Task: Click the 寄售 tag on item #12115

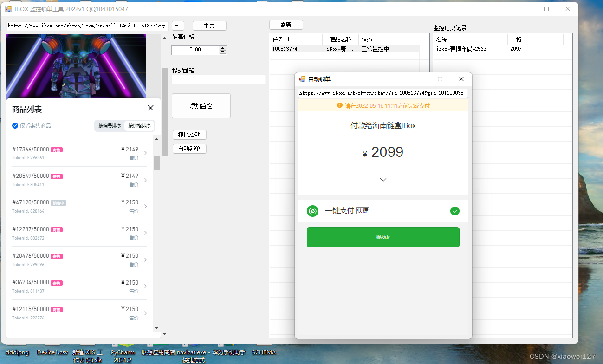Action: click(x=57, y=310)
